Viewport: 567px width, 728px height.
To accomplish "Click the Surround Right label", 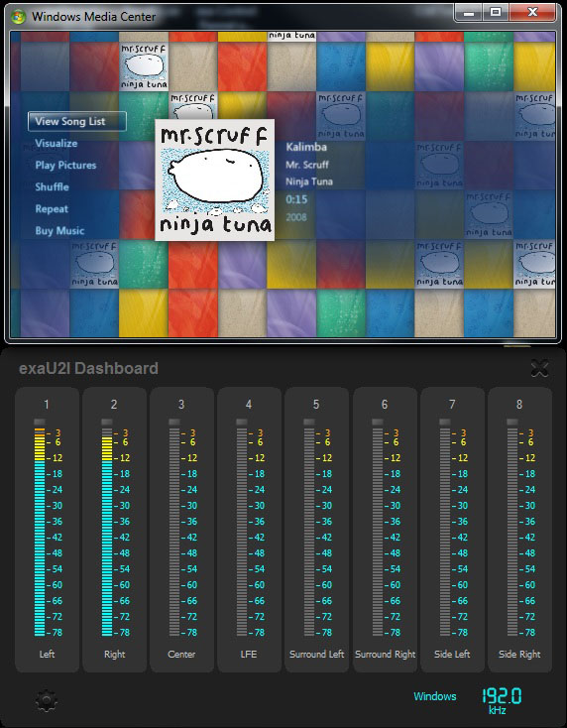I will point(386,655).
